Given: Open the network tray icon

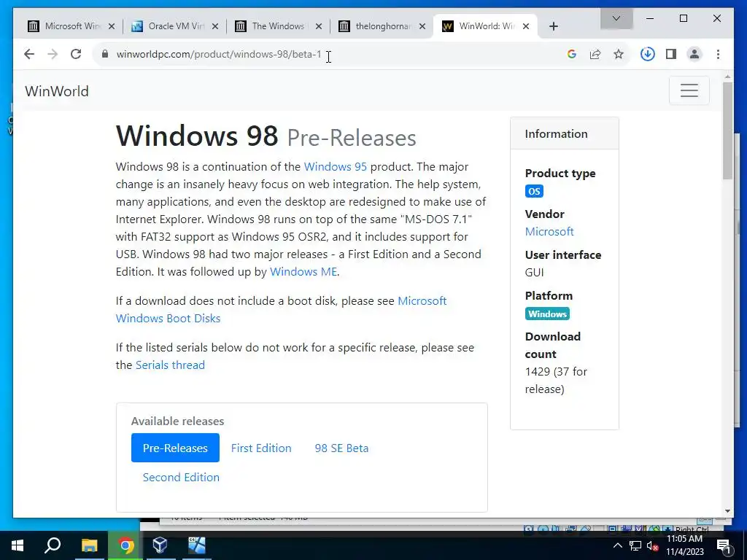Looking at the screenshot, I should (635, 545).
